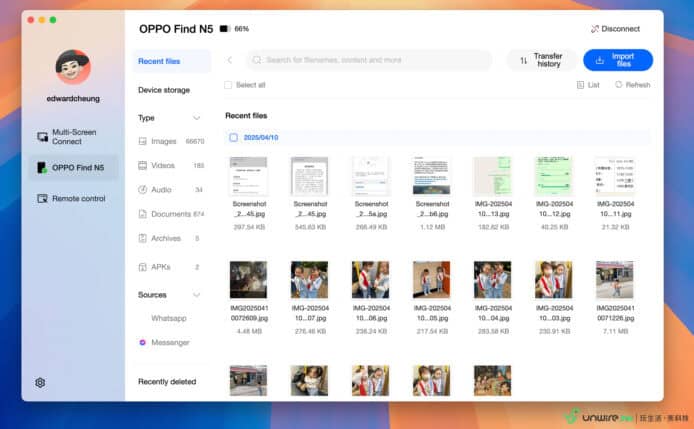Image resolution: width=694 pixels, height=429 pixels.
Task: Click the 66% battery indicator icon
Action: pos(225,29)
